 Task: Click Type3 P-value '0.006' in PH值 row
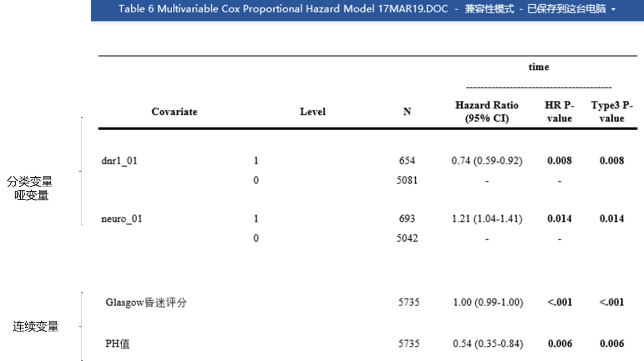pyautogui.click(x=612, y=344)
